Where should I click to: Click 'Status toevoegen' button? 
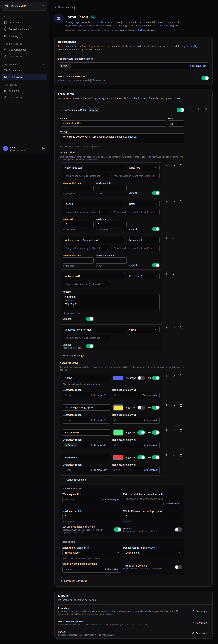point(74,480)
